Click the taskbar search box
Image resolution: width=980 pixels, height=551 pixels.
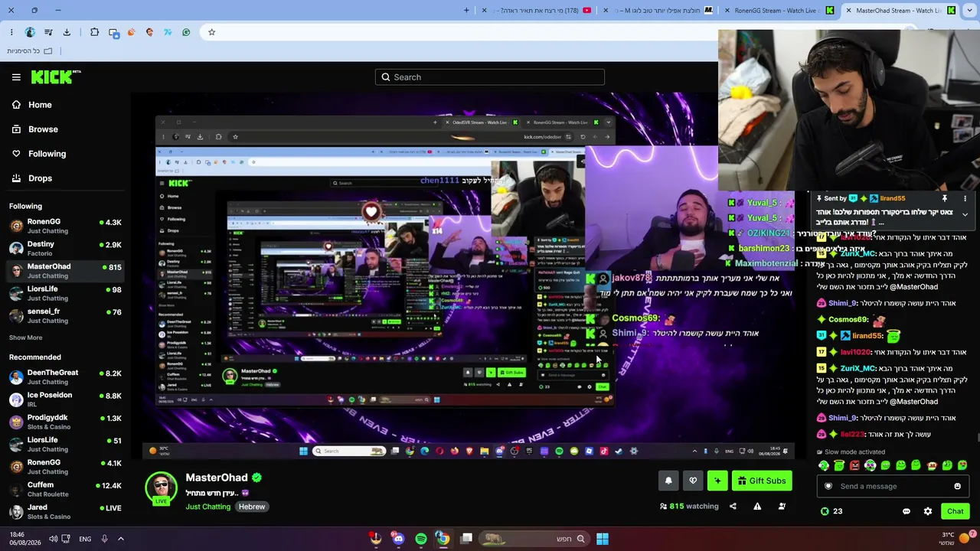(533, 539)
